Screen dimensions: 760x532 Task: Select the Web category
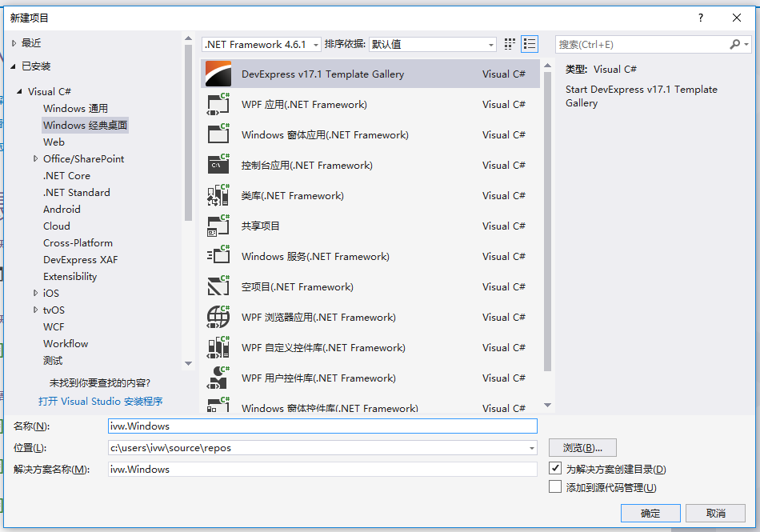(x=54, y=142)
